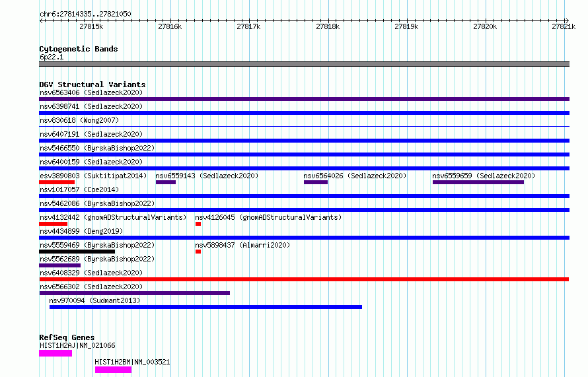Click the nsv6559143 (Sedlazeck2020) label
588x377 pixels.
[207, 176]
